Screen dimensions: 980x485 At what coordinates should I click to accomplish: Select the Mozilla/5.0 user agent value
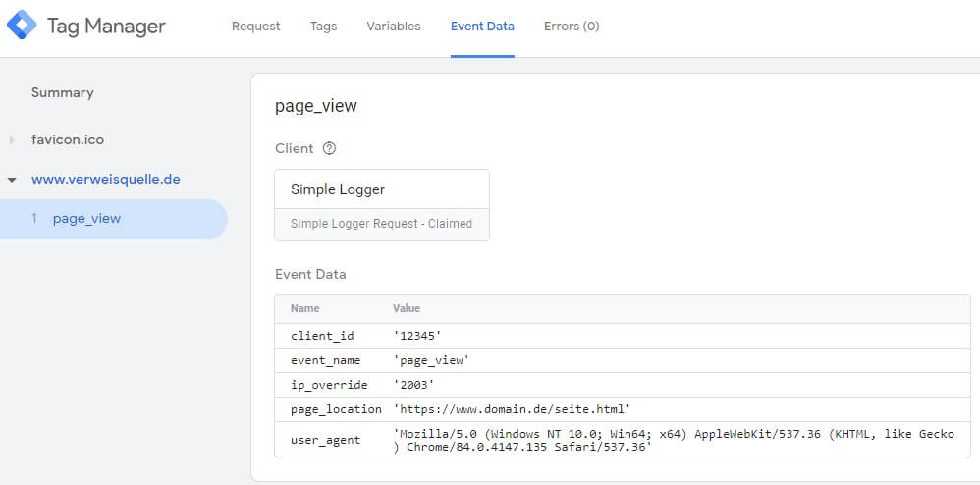[674, 440]
